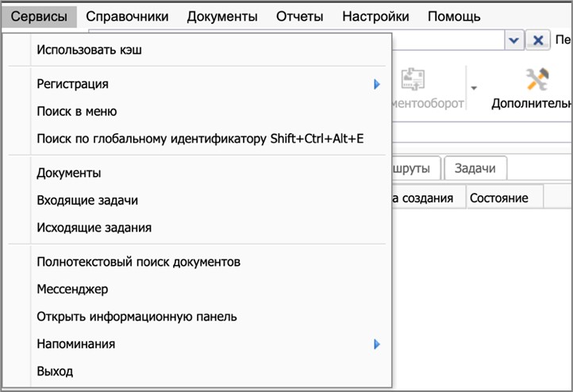Open the Справочники menu

point(127,16)
